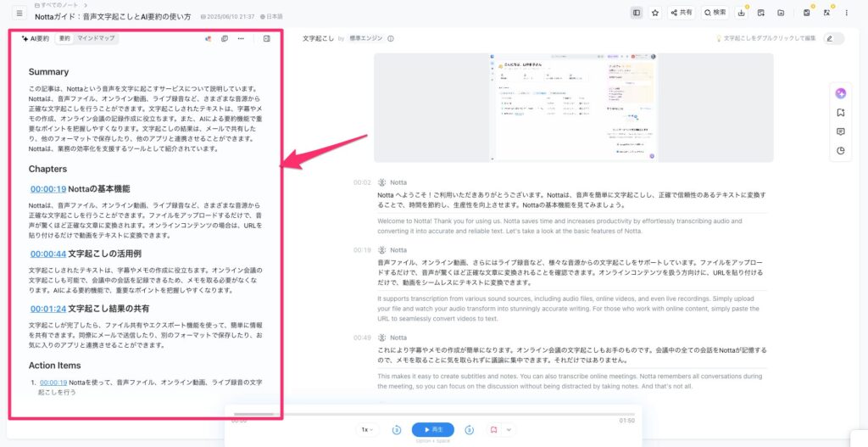
Task: Click the Japanese transcript paragraph at 00:02
Action: (572, 200)
